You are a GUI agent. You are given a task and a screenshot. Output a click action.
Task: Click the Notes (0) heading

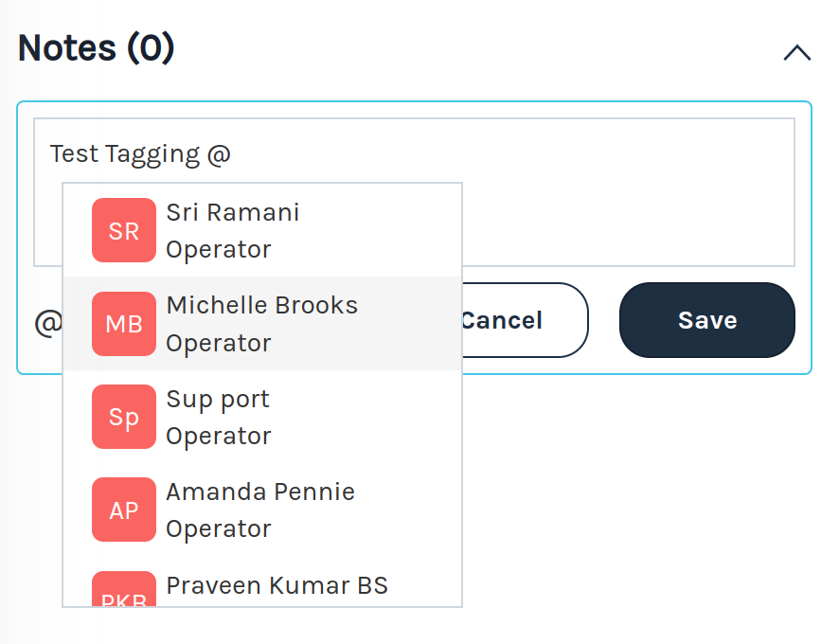point(97,48)
